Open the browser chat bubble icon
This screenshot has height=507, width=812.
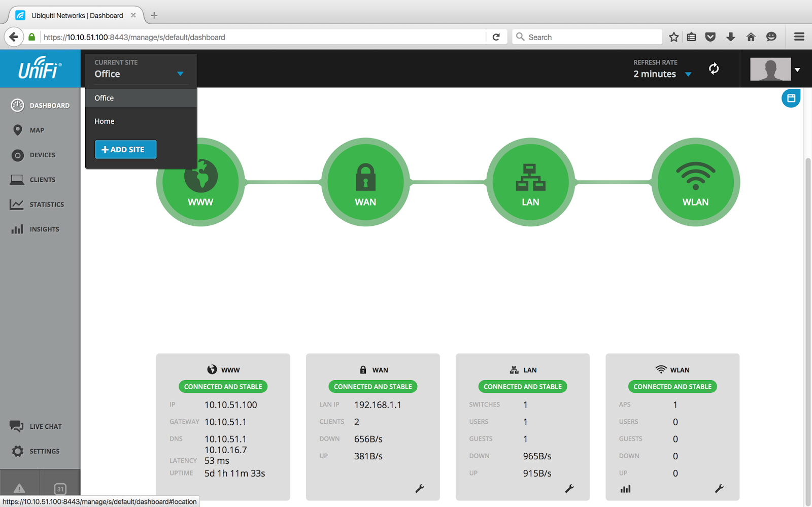(771, 37)
